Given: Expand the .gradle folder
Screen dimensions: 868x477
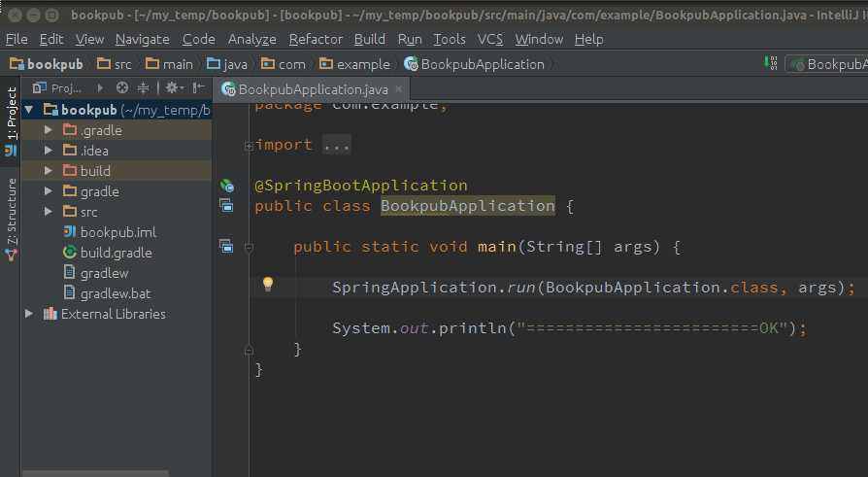Looking at the screenshot, I should 49,130.
